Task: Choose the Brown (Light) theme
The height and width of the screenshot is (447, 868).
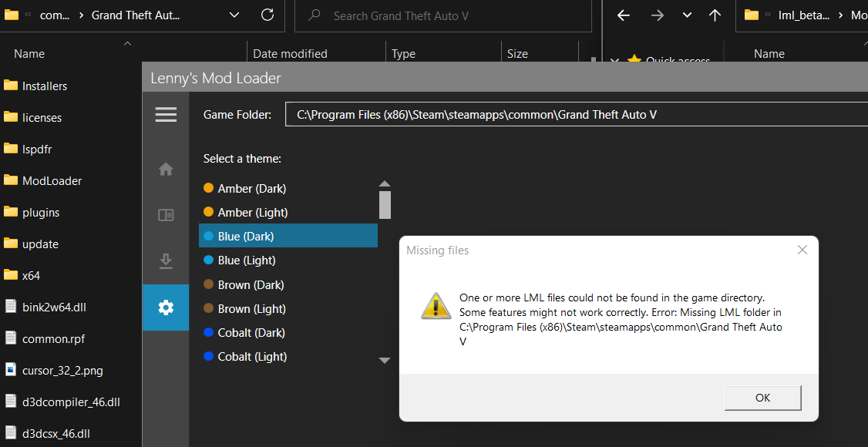Action: pos(251,308)
